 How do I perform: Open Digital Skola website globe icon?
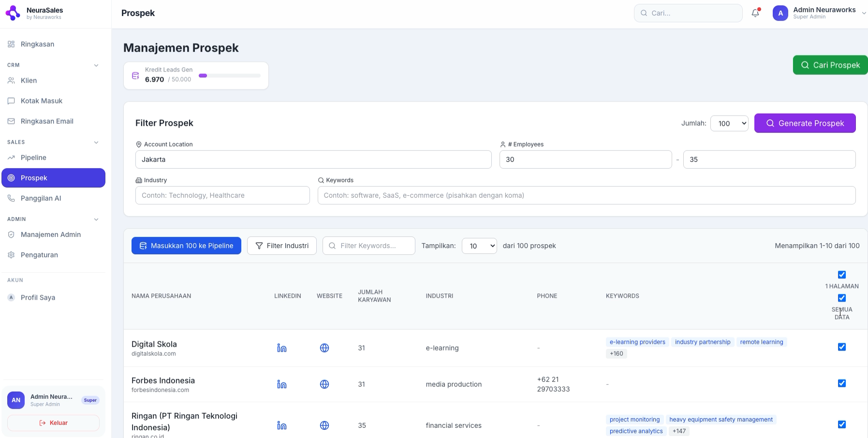(324, 348)
